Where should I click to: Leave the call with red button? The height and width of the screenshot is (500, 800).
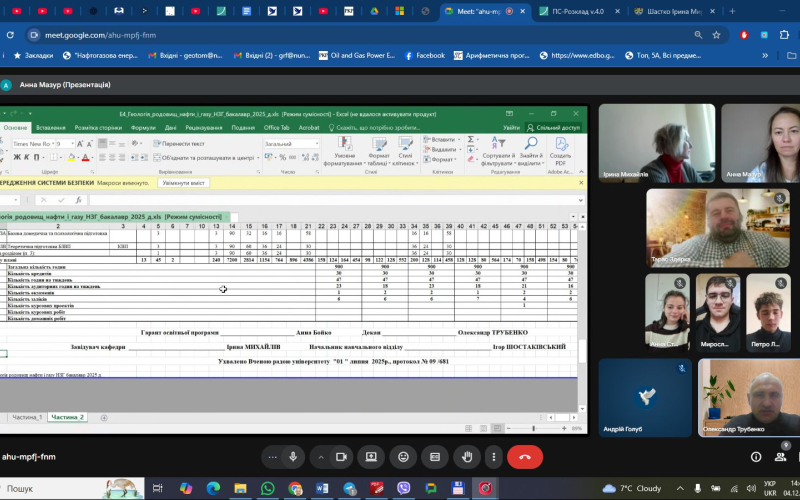524,456
